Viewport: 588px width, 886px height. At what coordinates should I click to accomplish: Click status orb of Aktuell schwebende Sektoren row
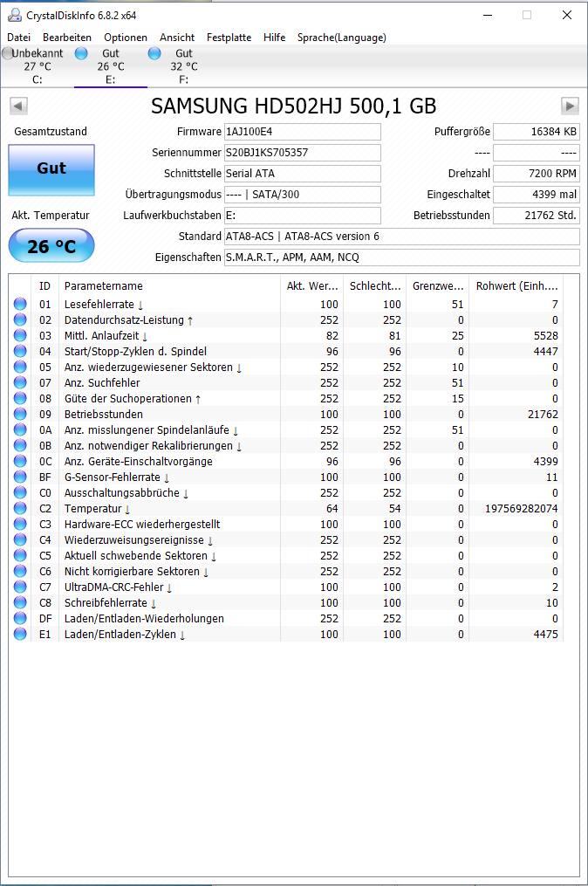[20, 555]
